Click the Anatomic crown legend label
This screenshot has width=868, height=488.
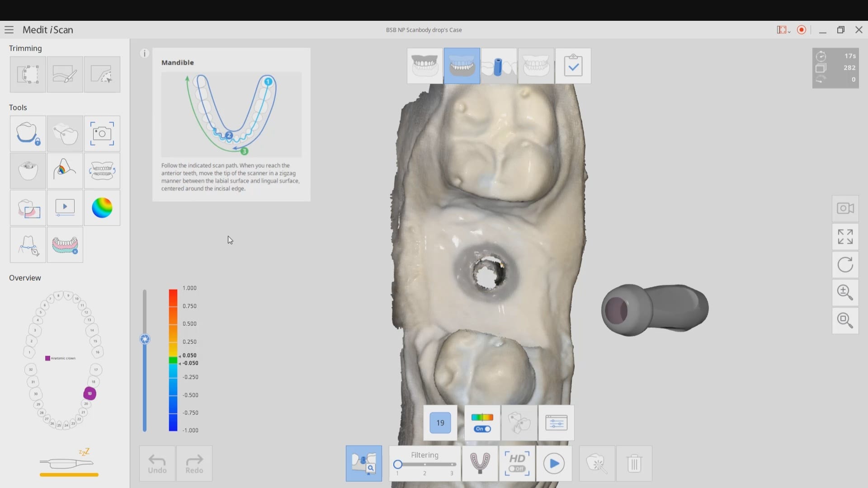[x=63, y=358]
